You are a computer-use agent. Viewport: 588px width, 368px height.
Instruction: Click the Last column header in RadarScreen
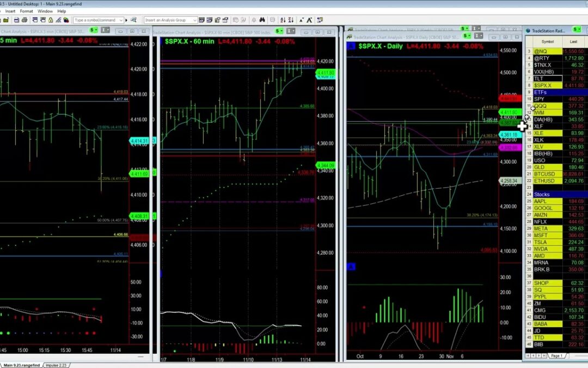coord(573,41)
